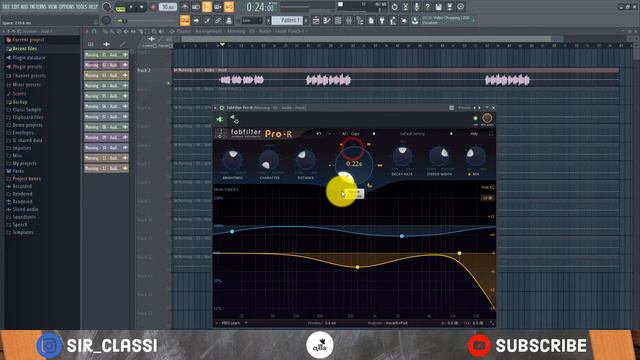Click the Brightness knob

pyautogui.click(x=233, y=160)
